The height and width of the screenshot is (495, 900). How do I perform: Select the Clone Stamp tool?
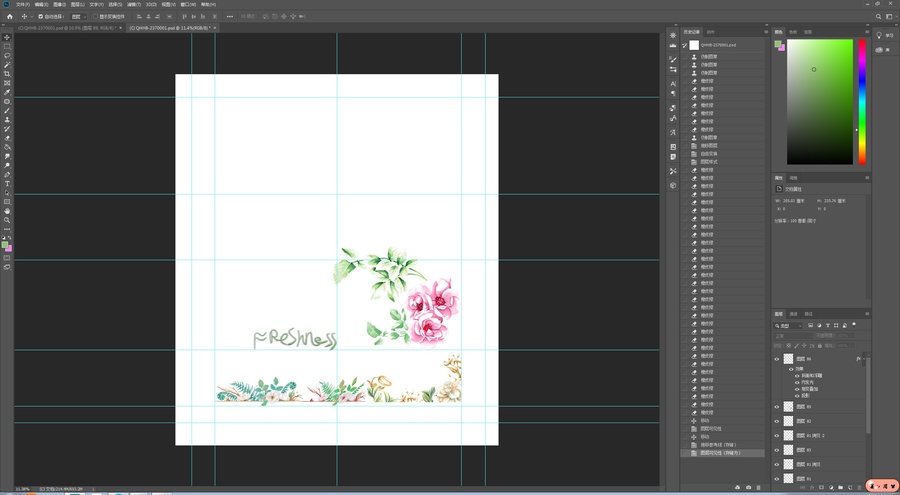[x=7, y=119]
